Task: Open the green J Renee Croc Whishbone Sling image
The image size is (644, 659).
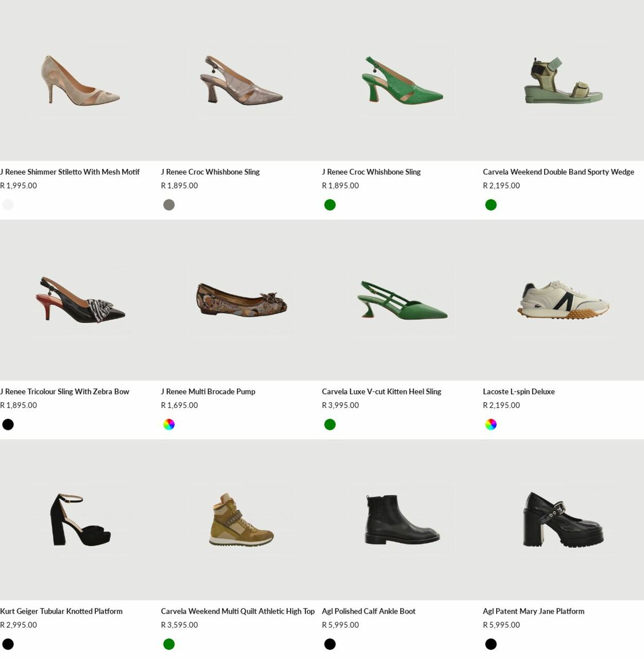Action: [x=402, y=80]
